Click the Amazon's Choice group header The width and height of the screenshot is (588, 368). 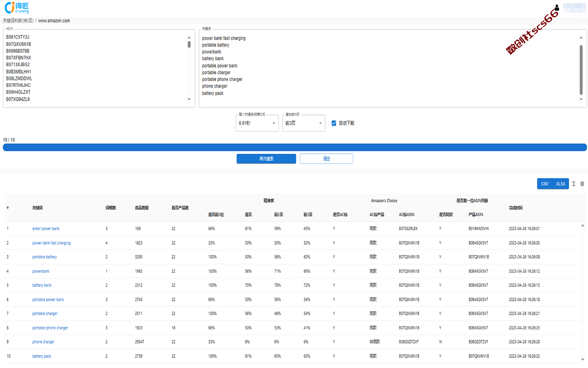coord(384,201)
